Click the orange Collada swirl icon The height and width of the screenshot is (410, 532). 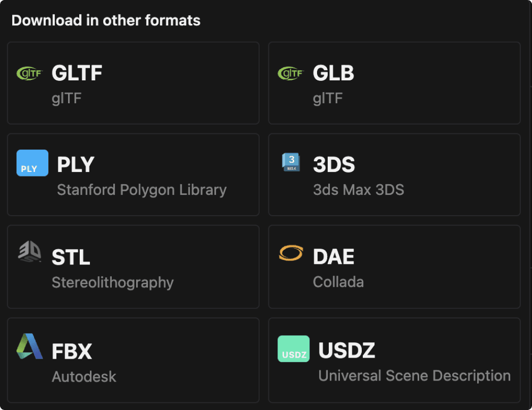coord(291,253)
